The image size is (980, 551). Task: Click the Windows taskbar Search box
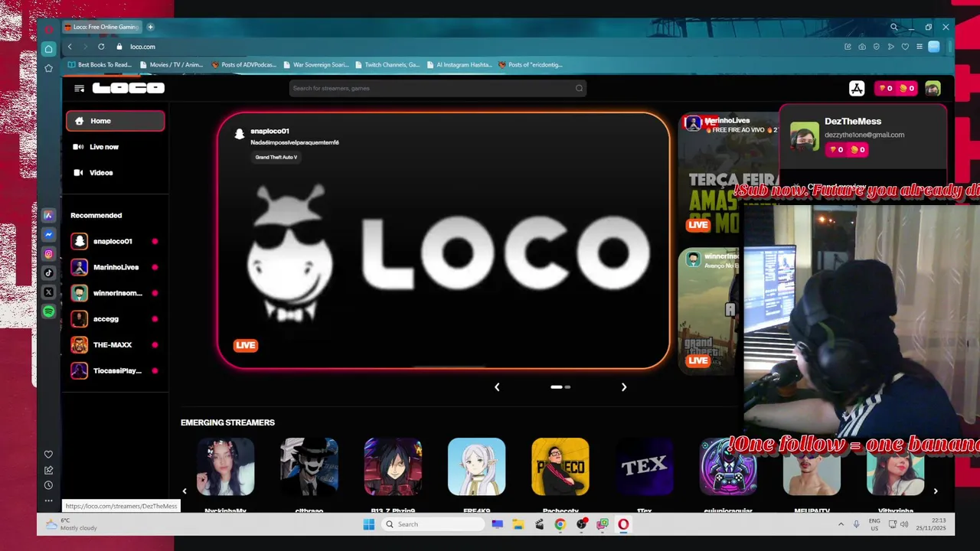434,524
